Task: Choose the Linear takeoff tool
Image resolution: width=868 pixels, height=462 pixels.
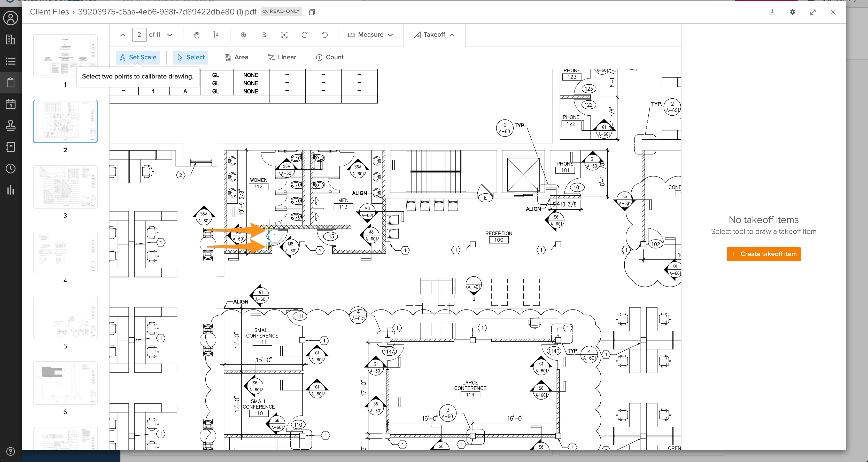Action: click(282, 57)
